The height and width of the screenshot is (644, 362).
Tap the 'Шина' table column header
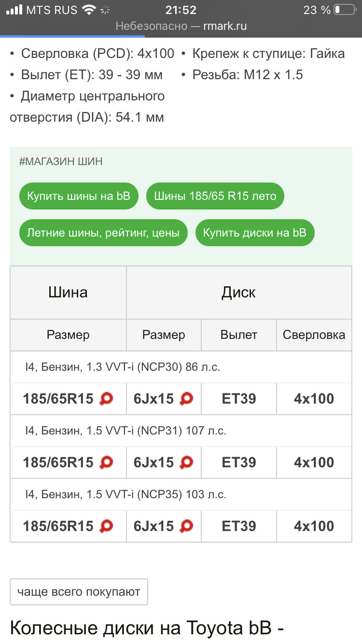click(68, 292)
